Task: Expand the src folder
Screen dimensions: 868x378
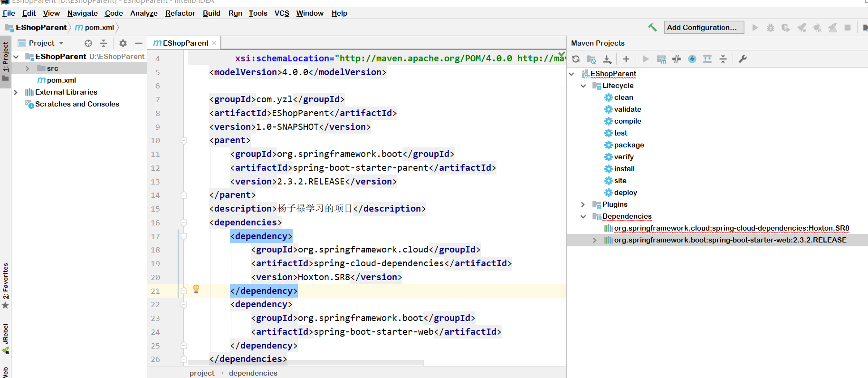Action: click(28, 68)
